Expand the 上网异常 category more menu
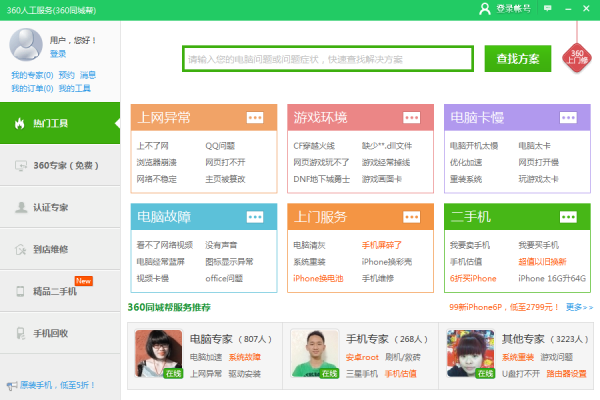The image size is (600, 400). click(x=256, y=118)
